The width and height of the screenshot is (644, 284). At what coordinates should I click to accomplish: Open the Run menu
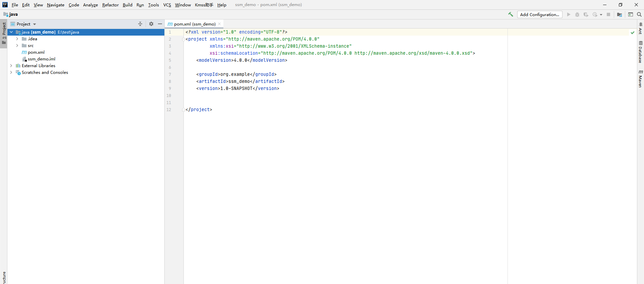tap(140, 5)
